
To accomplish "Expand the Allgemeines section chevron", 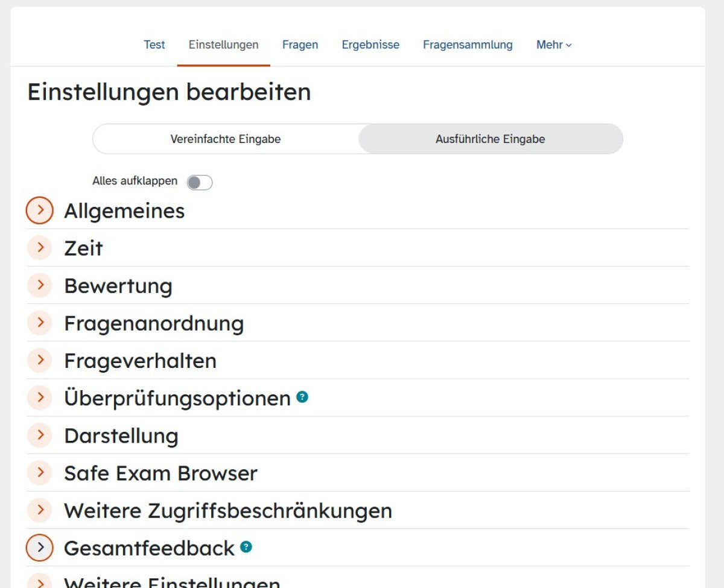I will 40,210.
